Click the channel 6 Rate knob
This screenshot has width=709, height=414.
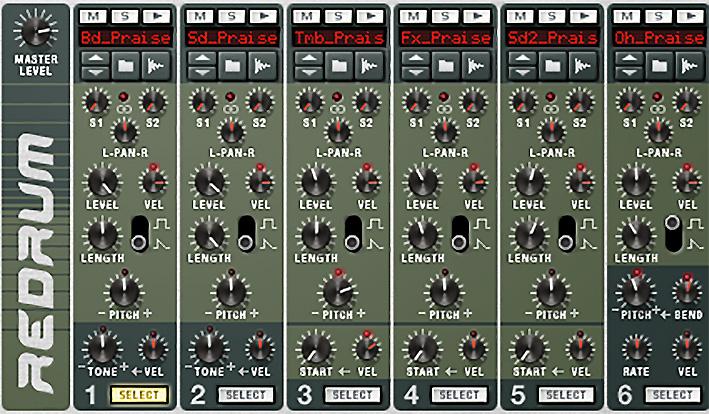tap(636, 348)
